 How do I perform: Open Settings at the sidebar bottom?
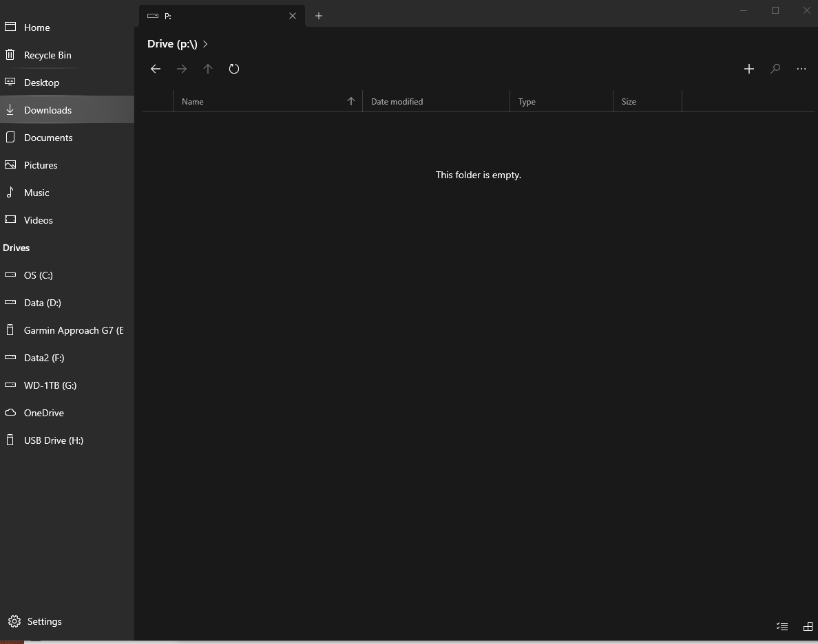[67, 621]
